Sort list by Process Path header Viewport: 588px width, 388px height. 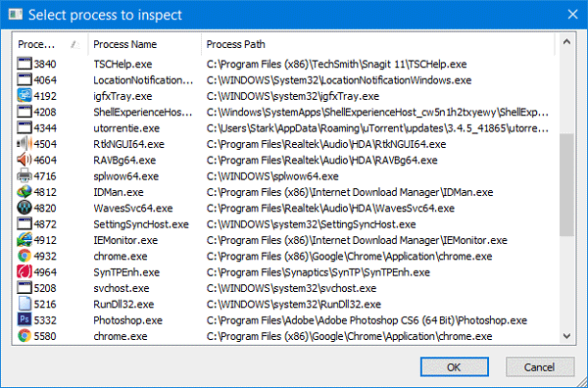(377, 44)
